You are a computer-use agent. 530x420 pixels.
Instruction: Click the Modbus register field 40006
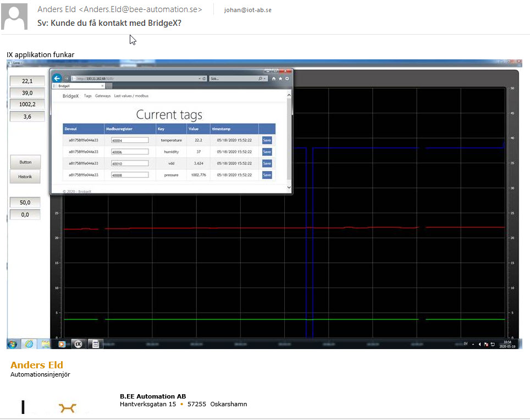pos(130,152)
